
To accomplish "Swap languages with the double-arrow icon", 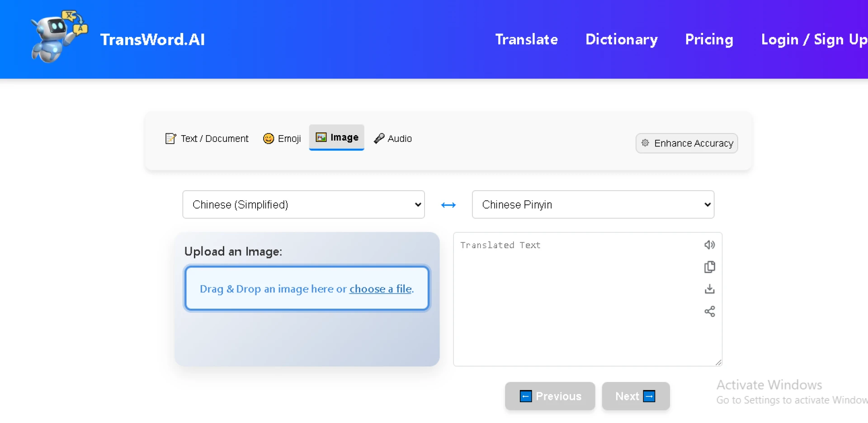I will pos(448,205).
